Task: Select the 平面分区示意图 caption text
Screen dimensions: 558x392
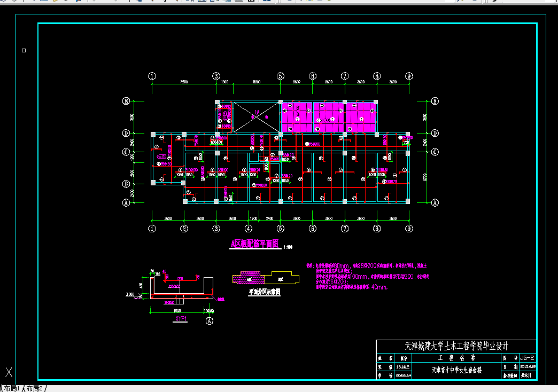Action: pos(265,292)
